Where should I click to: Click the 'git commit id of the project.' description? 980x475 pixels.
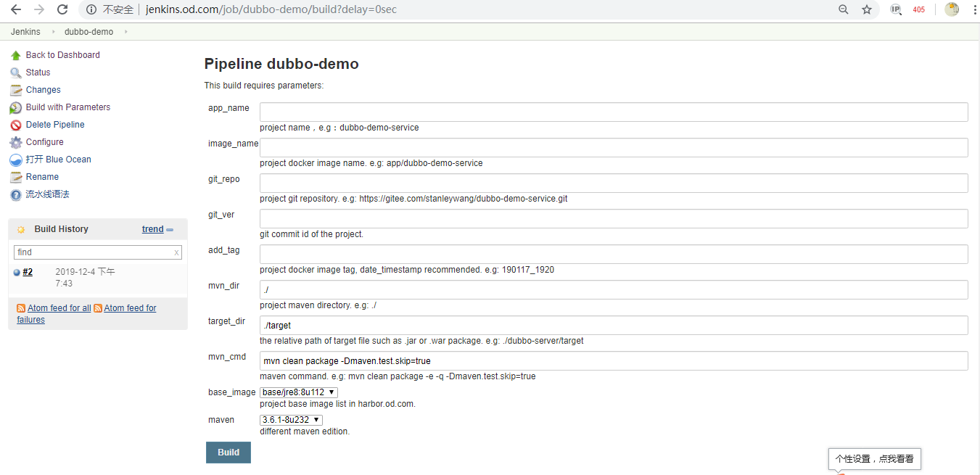point(312,234)
